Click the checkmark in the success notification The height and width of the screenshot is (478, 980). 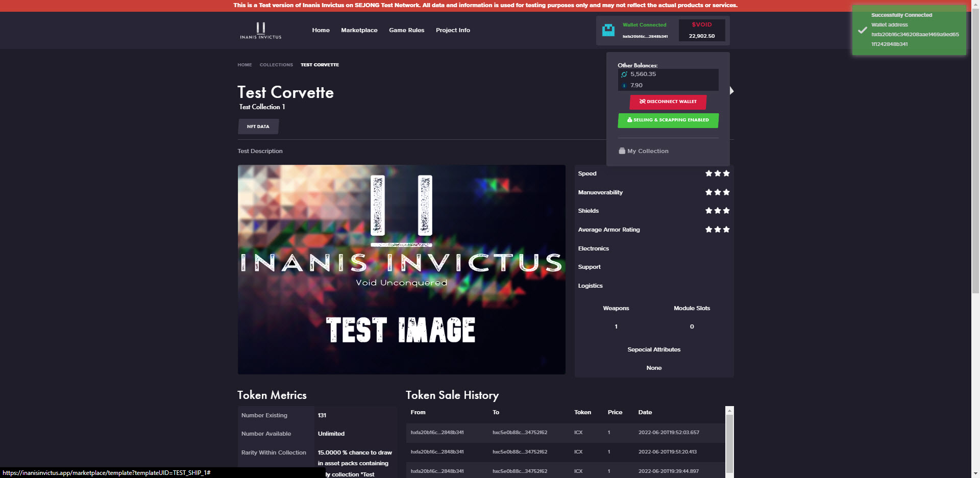(862, 30)
